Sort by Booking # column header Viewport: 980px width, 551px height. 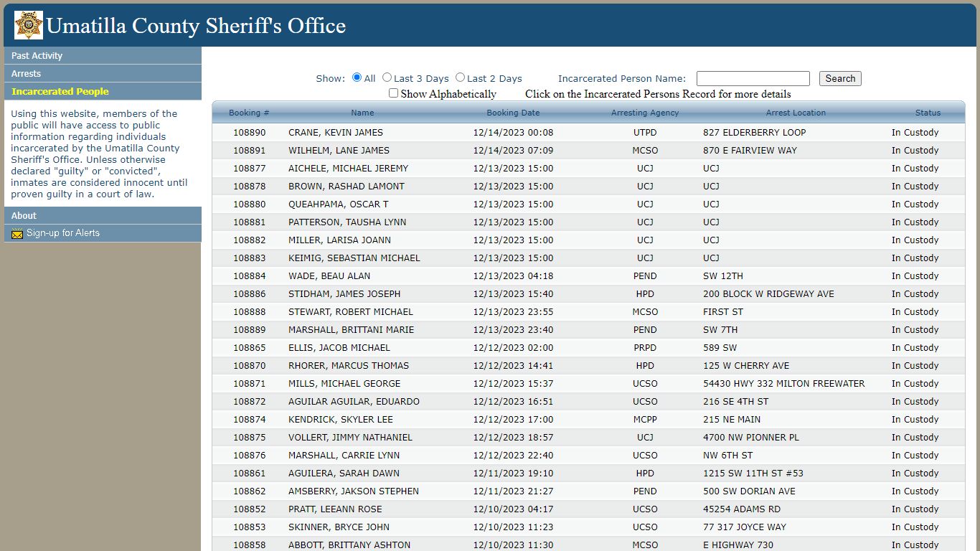pos(249,113)
